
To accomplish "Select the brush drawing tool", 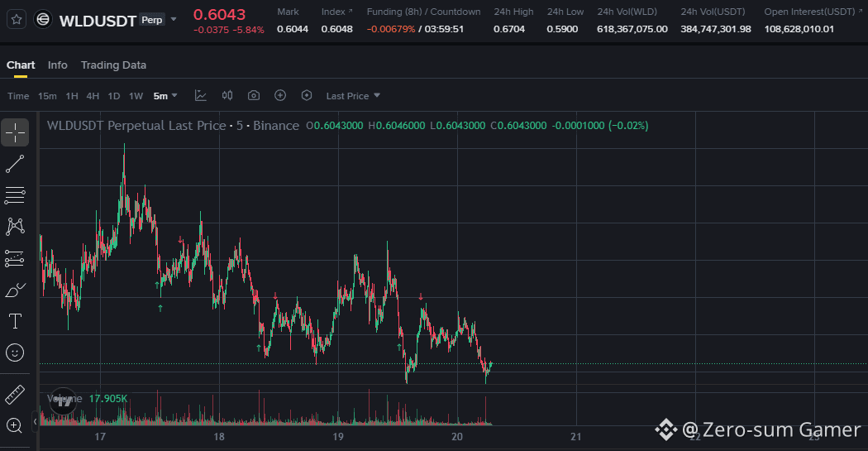I will (15, 290).
